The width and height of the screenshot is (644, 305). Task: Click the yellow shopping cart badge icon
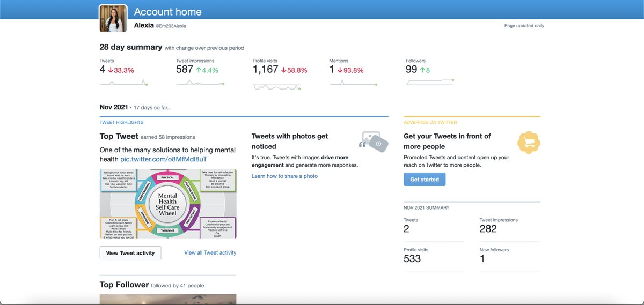pyautogui.click(x=529, y=142)
